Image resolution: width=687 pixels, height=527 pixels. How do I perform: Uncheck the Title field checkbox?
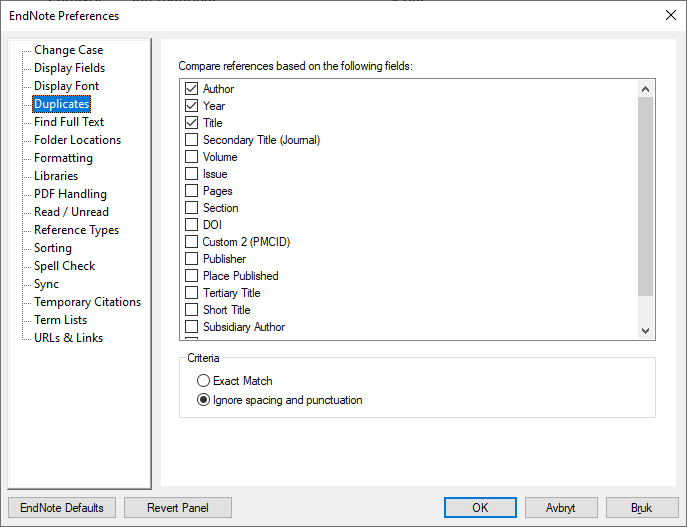pos(191,123)
